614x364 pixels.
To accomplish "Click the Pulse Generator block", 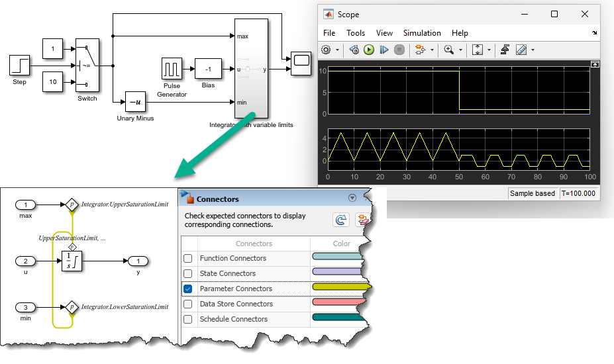I will [172, 69].
